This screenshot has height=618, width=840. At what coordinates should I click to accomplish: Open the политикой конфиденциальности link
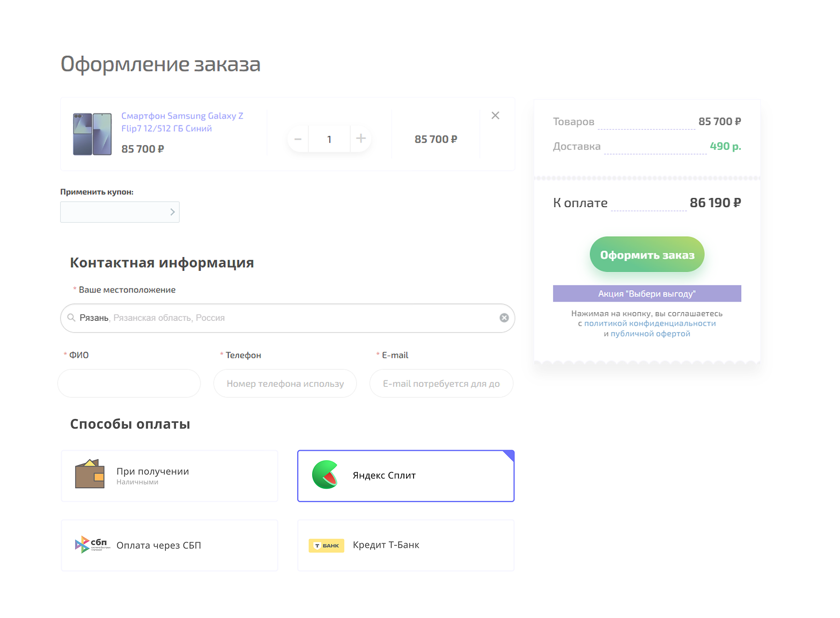tap(650, 323)
